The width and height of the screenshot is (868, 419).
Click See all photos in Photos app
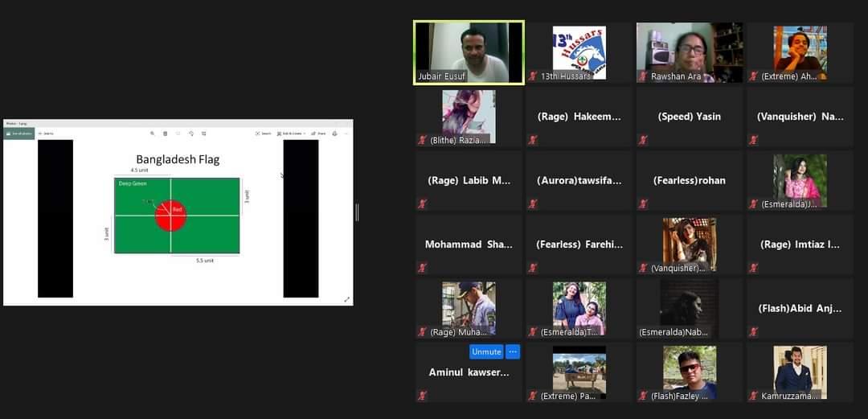point(19,134)
